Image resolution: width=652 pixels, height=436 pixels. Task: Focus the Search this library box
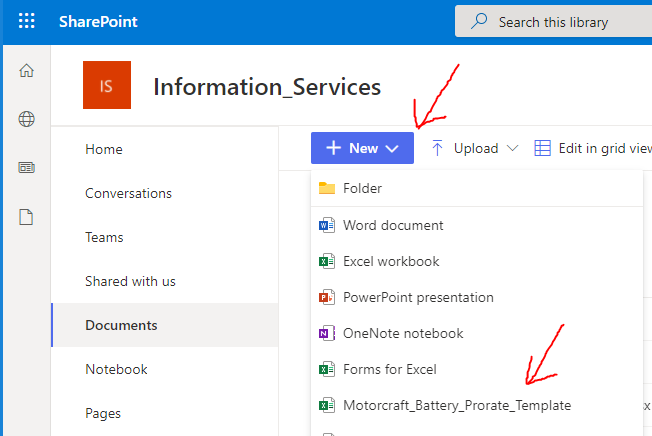(553, 22)
